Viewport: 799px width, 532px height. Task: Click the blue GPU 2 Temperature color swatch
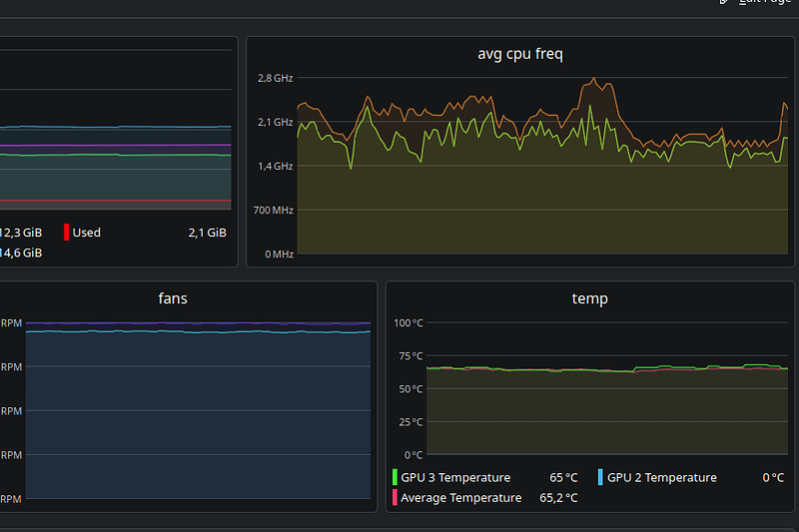click(600, 477)
